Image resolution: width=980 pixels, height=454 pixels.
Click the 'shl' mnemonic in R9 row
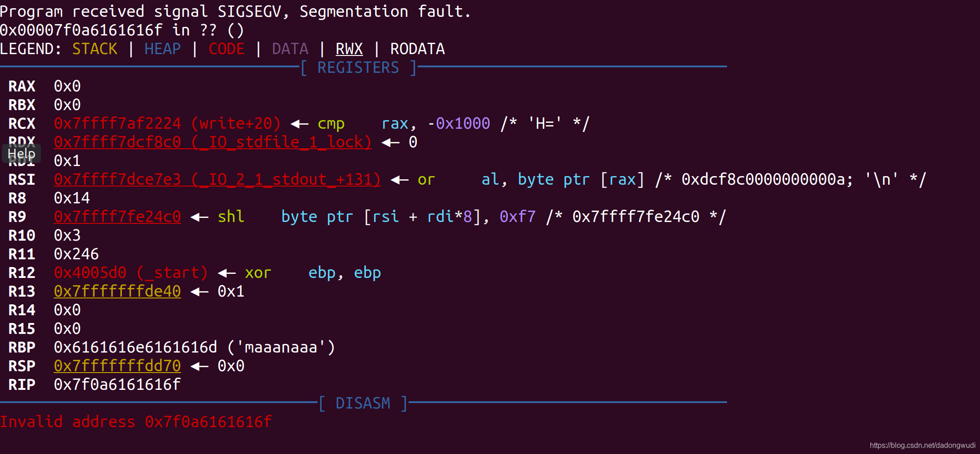(231, 217)
